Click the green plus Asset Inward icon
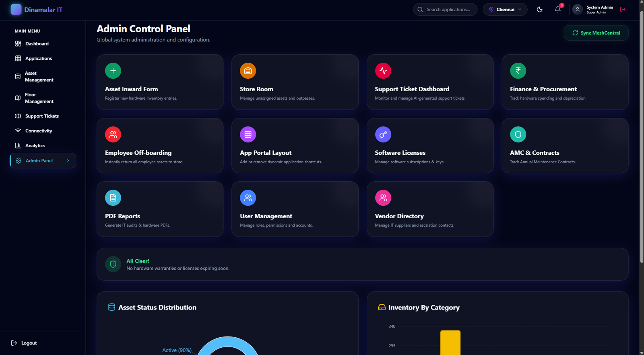644x355 pixels. click(x=113, y=71)
